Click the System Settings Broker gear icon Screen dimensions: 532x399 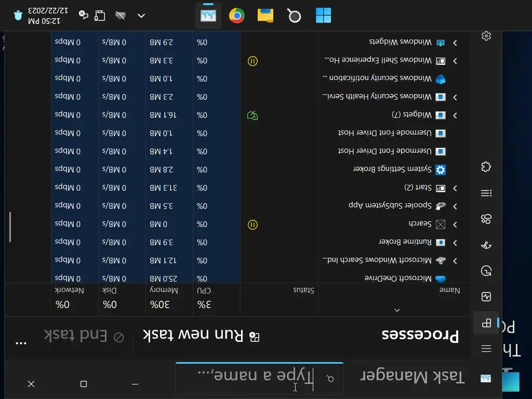tap(441, 169)
